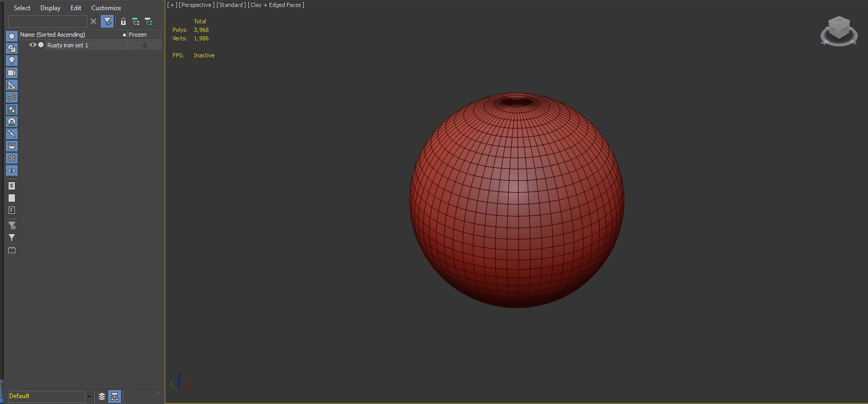The height and width of the screenshot is (404, 868).
Task: Open the viewport [+] general menu
Action: tap(172, 5)
